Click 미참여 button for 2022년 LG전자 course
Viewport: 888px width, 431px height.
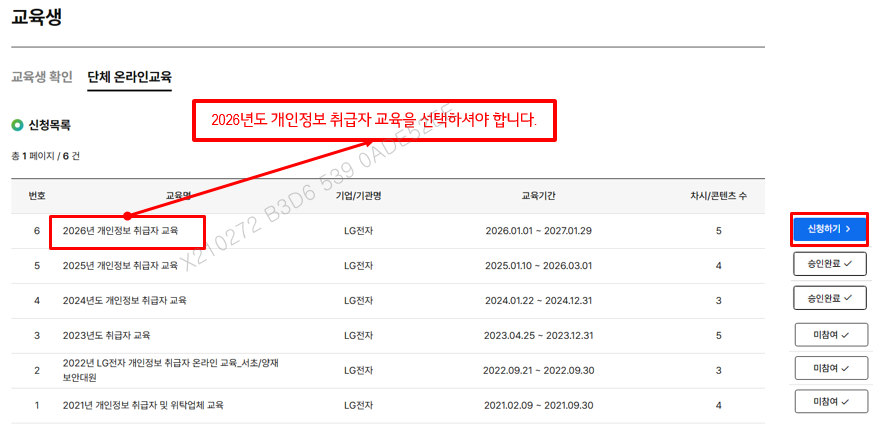pyautogui.click(x=829, y=368)
